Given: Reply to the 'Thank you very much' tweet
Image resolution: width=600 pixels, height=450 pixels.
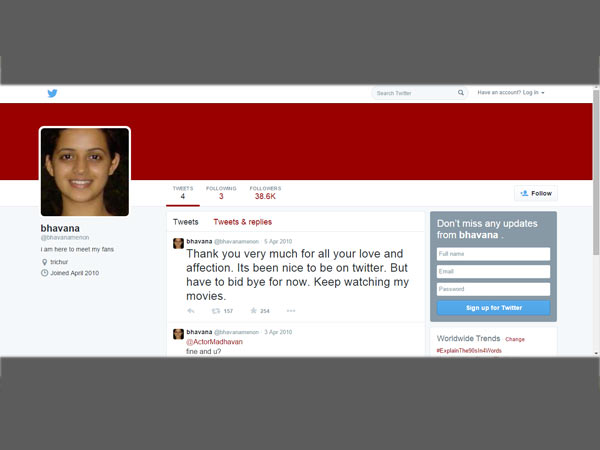Looking at the screenshot, I should coord(191,311).
